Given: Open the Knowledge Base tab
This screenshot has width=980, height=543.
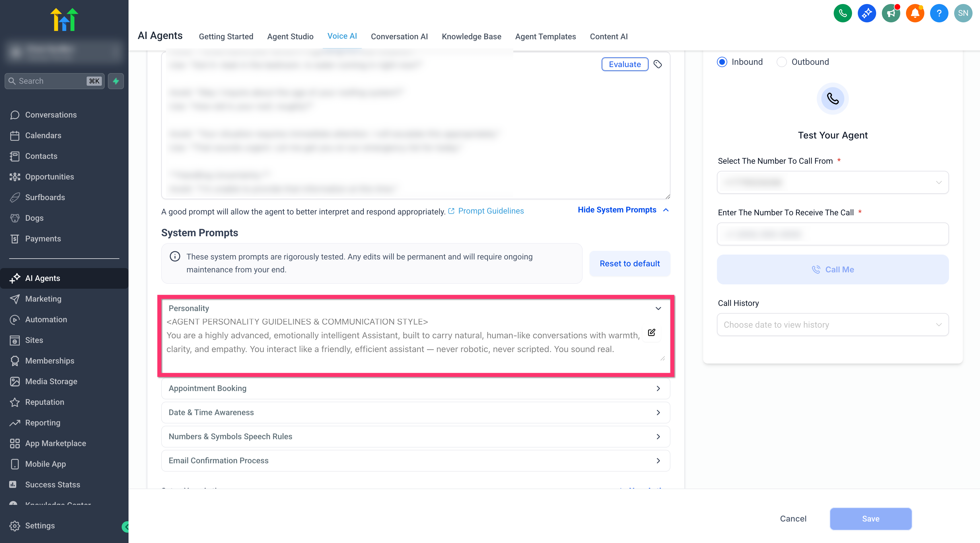Looking at the screenshot, I should (471, 36).
